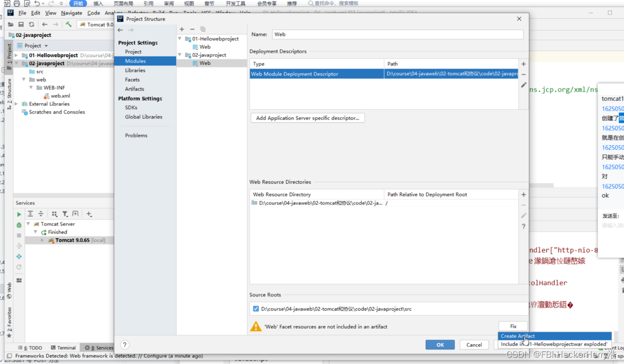The width and height of the screenshot is (624, 364).
Task: Debug the service with the green bug icon
Action: [x=19, y=225]
